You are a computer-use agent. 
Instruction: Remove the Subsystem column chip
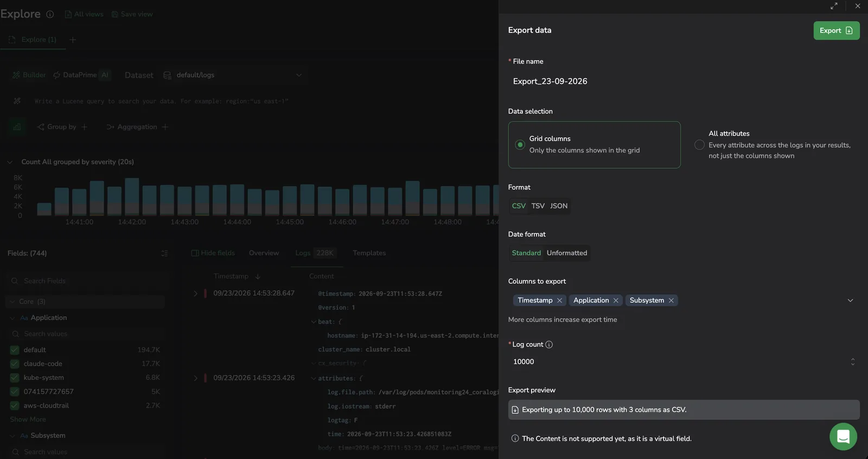point(671,301)
